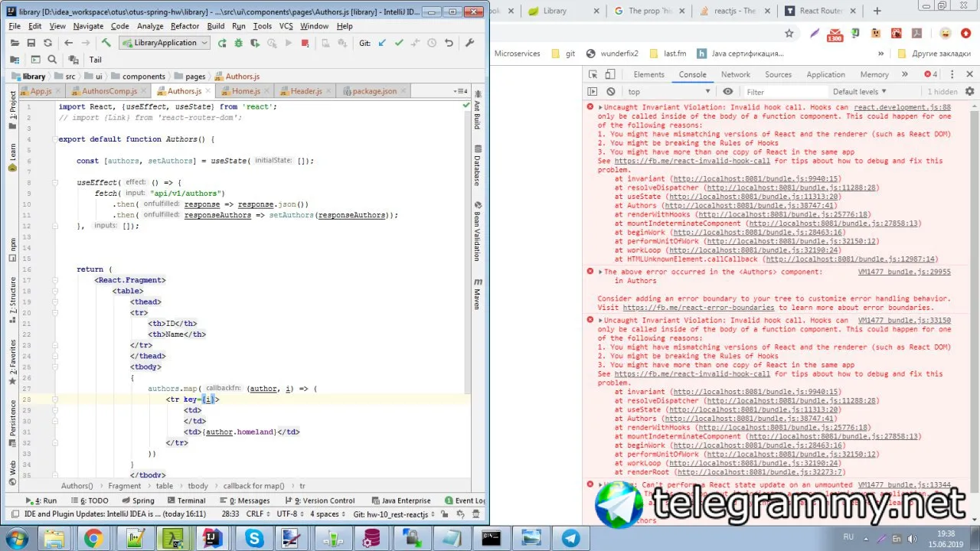Viewport: 980px width, 551px height.
Task: Expand 'The above error occurred' message
Action: [601, 272]
